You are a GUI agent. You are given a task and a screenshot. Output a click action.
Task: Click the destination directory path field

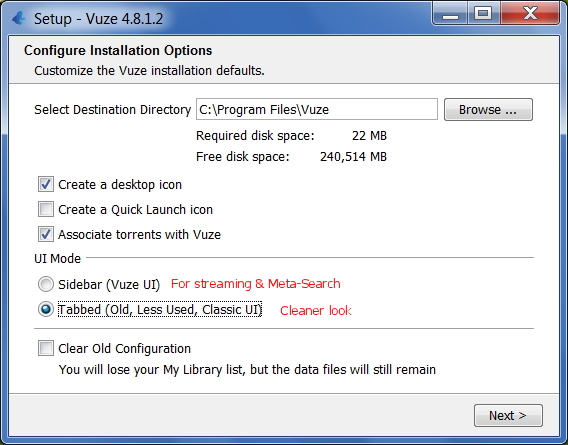pos(317,109)
